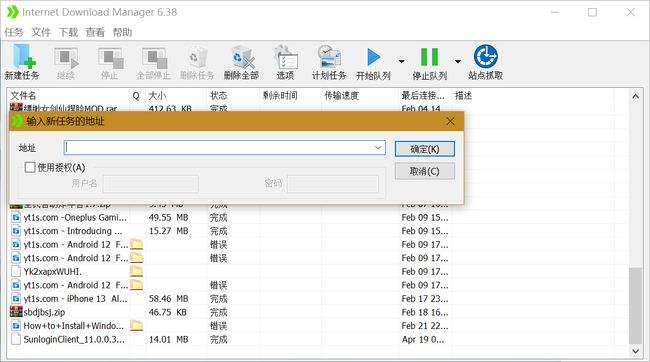Click queue folder icon in Yk2xapxWUHI. row
This screenshot has width=650, height=362.
136,272
